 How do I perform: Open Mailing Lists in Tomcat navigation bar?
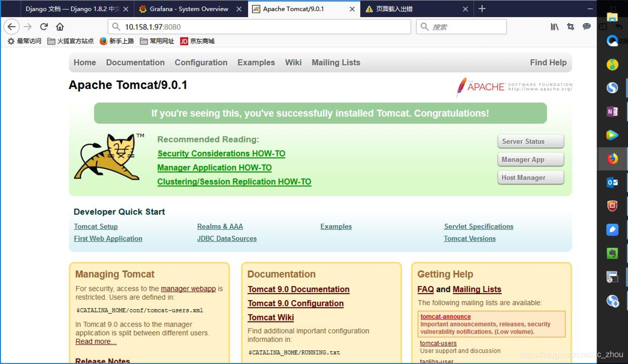(336, 62)
